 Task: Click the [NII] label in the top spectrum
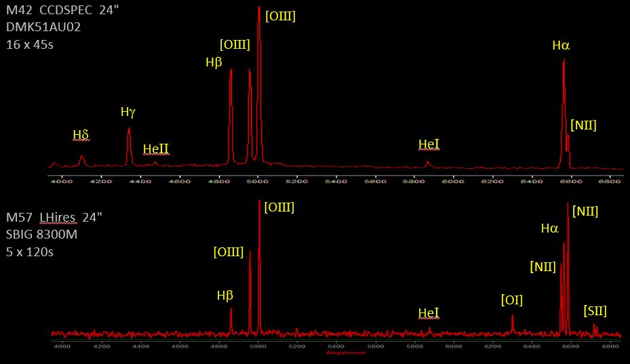(x=583, y=125)
